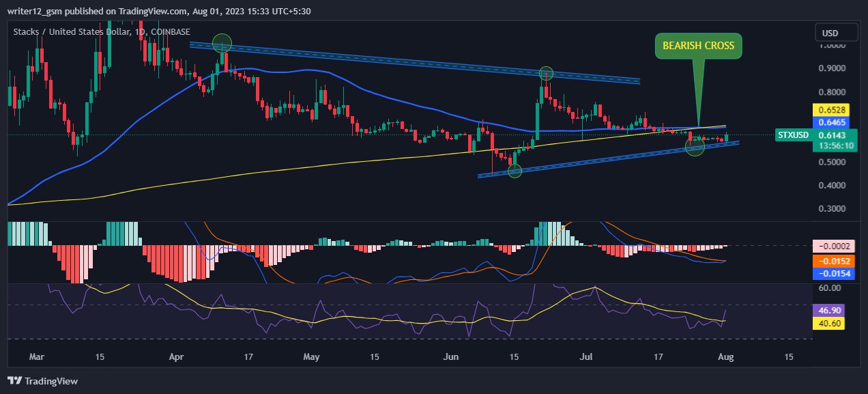868x394 pixels.
Task: Click the purple 46.90 RSI value label
Action: (x=828, y=311)
